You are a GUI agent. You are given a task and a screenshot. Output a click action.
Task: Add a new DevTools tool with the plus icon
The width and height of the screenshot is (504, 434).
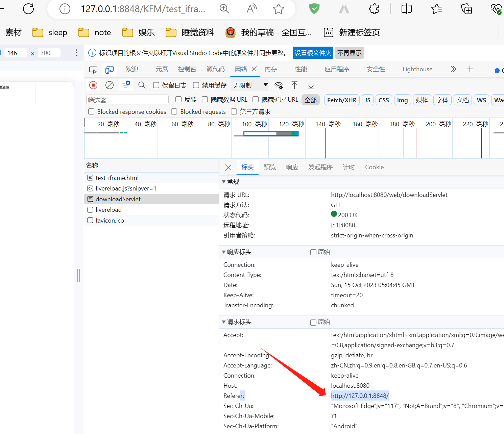(x=470, y=69)
